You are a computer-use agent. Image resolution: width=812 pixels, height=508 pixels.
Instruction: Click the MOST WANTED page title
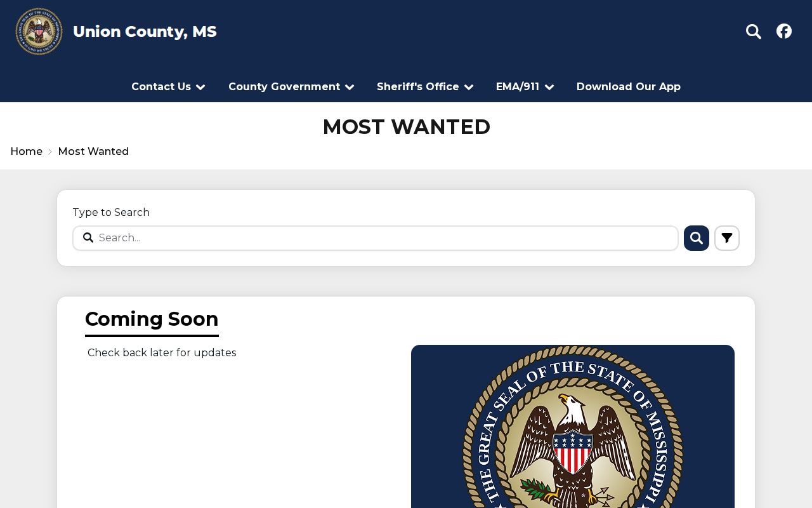click(x=406, y=127)
